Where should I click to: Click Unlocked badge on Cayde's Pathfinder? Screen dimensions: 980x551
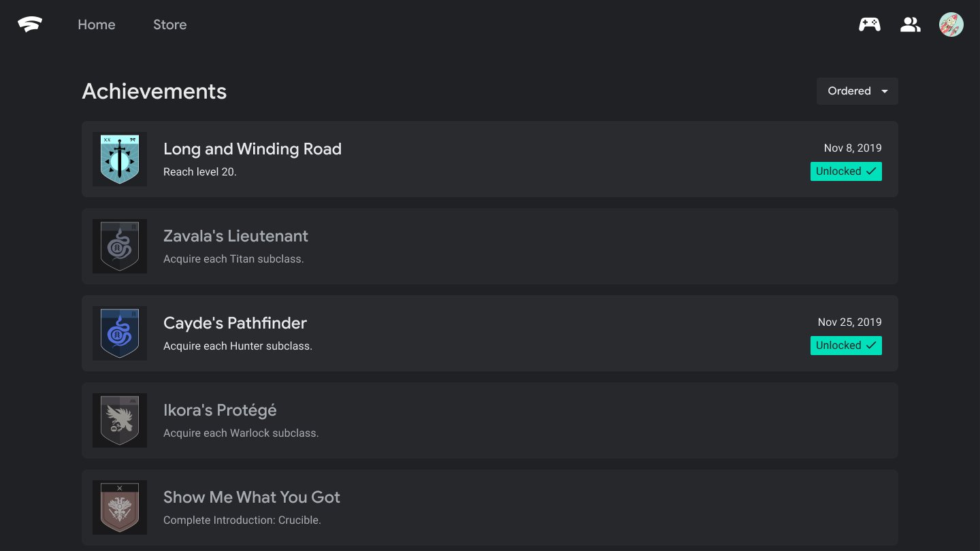pos(846,346)
